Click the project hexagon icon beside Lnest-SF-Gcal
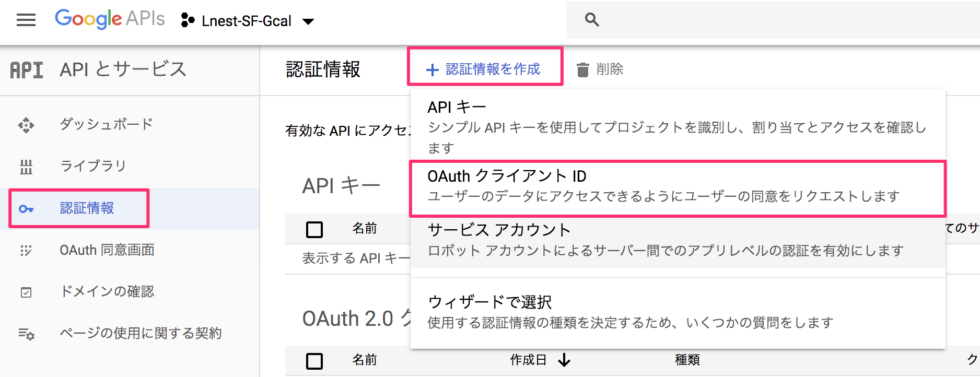Screen dimensions: 980x377 pyautogui.click(x=188, y=21)
